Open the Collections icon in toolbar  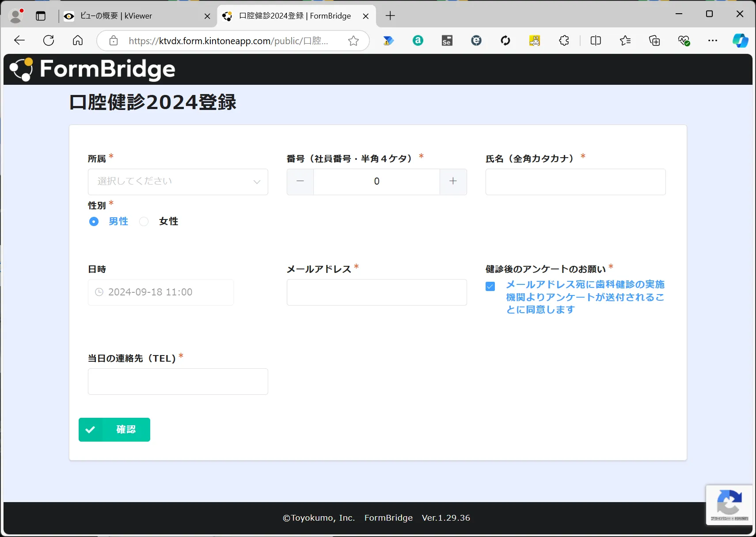[654, 41]
